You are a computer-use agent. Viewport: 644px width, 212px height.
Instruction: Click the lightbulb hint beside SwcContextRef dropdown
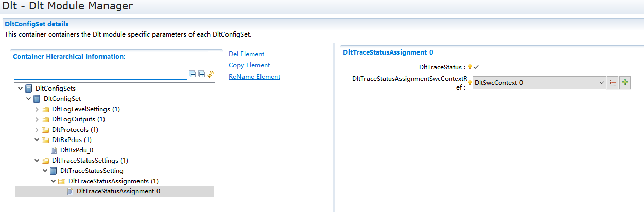(x=469, y=83)
